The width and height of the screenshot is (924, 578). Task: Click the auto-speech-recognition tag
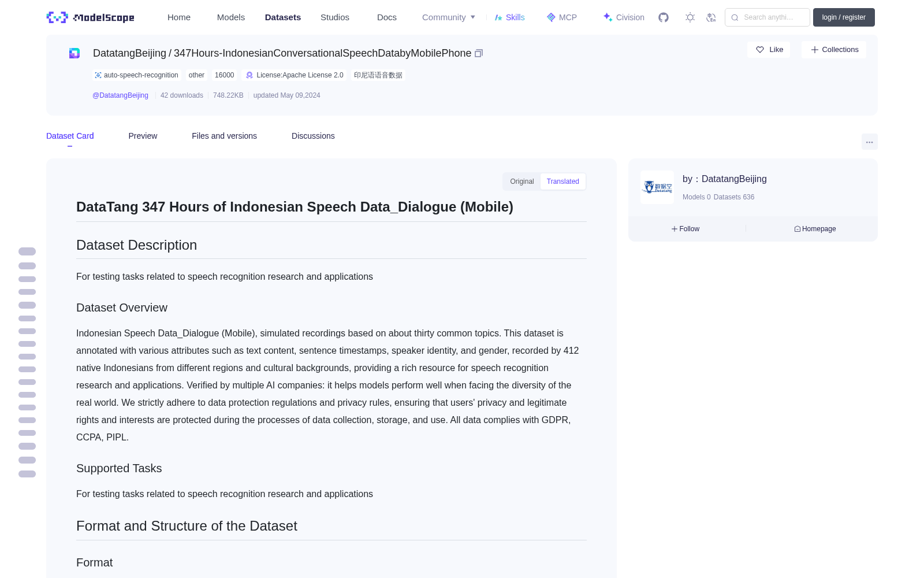click(137, 75)
